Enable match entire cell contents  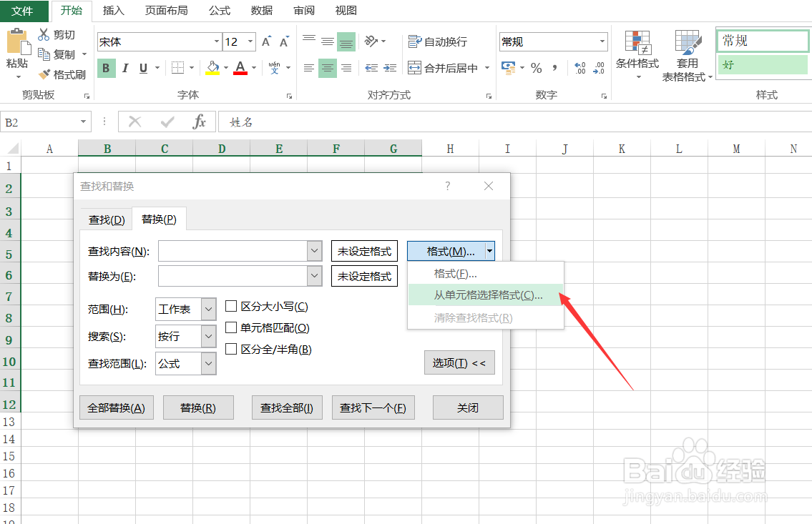(x=231, y=327)
